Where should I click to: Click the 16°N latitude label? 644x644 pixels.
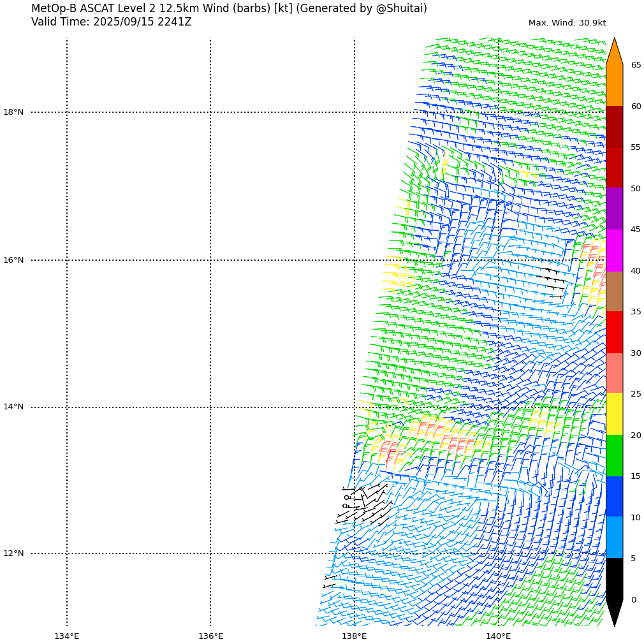point(13,260)
